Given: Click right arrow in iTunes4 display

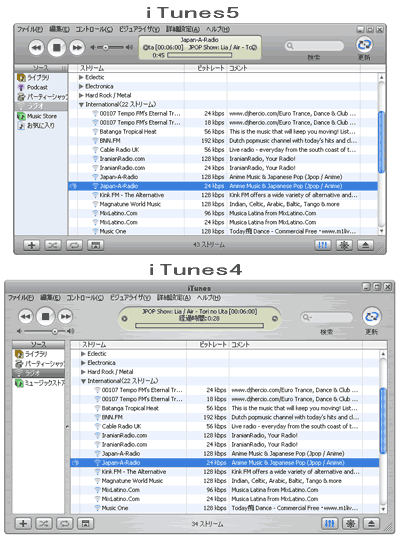Looking at the screenshot, I should point(275,319).
